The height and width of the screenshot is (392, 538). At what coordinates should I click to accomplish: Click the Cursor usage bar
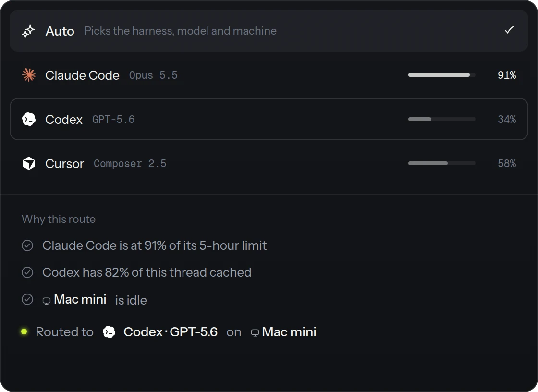click(x=441, y=163)
